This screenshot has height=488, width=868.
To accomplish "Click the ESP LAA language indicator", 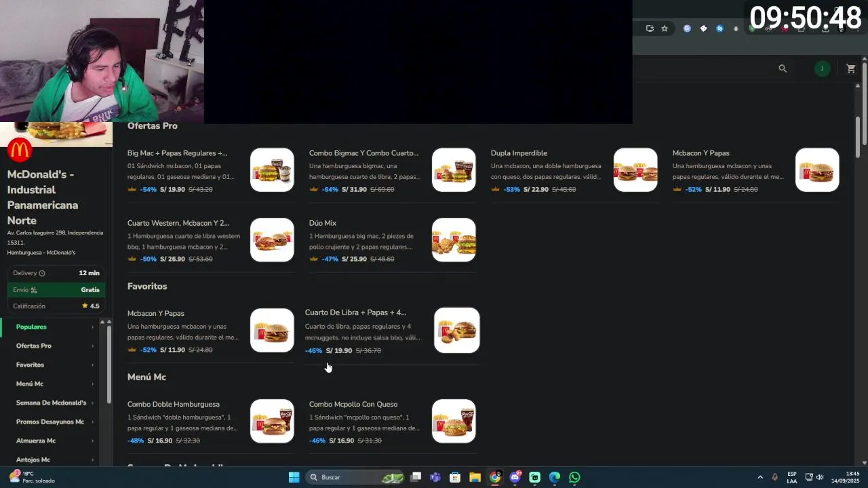I will (x=792, y=477).
